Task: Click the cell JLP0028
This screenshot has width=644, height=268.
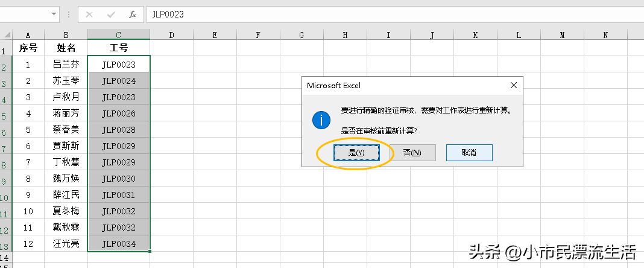Action: click(x=119, y=130)
